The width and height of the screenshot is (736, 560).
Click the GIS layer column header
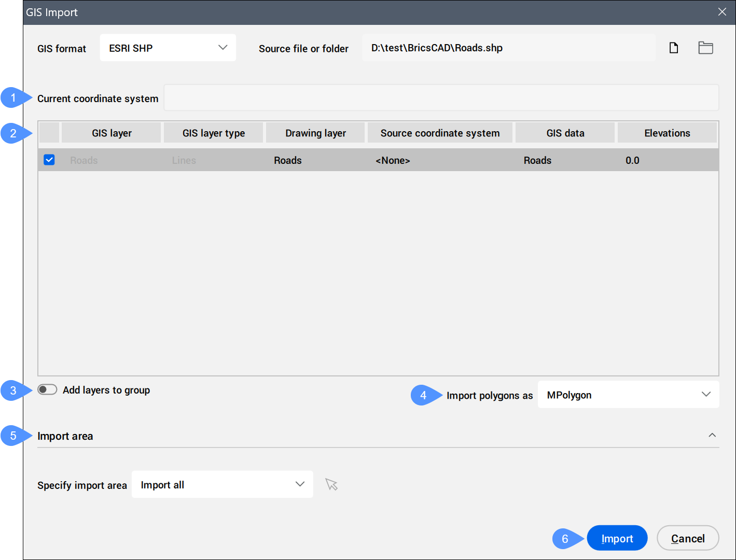112,133
